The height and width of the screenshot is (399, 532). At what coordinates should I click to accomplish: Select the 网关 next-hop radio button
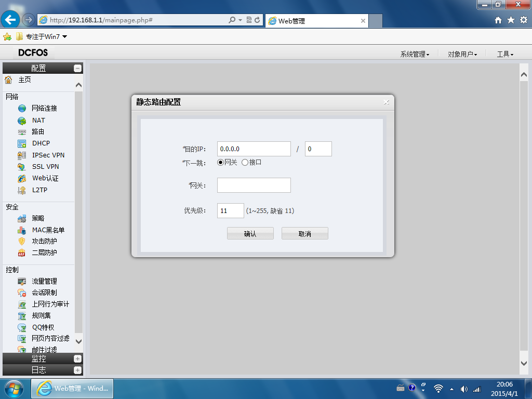pos(220,163)
